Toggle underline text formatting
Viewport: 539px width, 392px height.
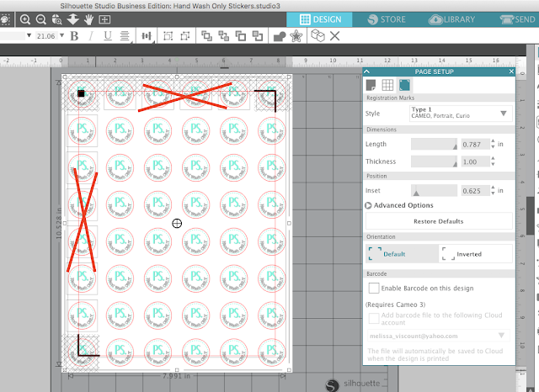pos(108,36)
